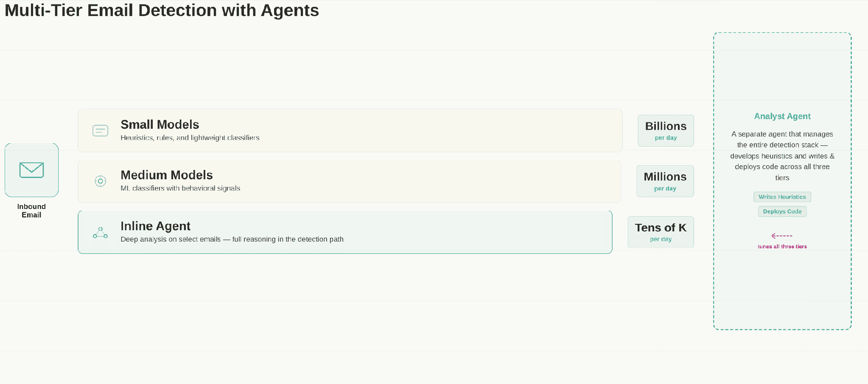The width and height of the screenshot is (868, 384).
Task: Click the Billions per day badge
Action: (666, 131)
